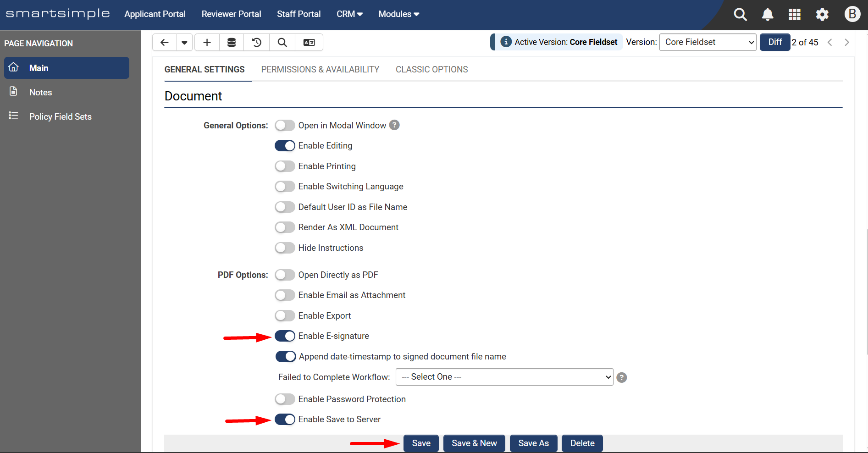
Task: Go to next field arrow
Action: [x=847, y=42]
